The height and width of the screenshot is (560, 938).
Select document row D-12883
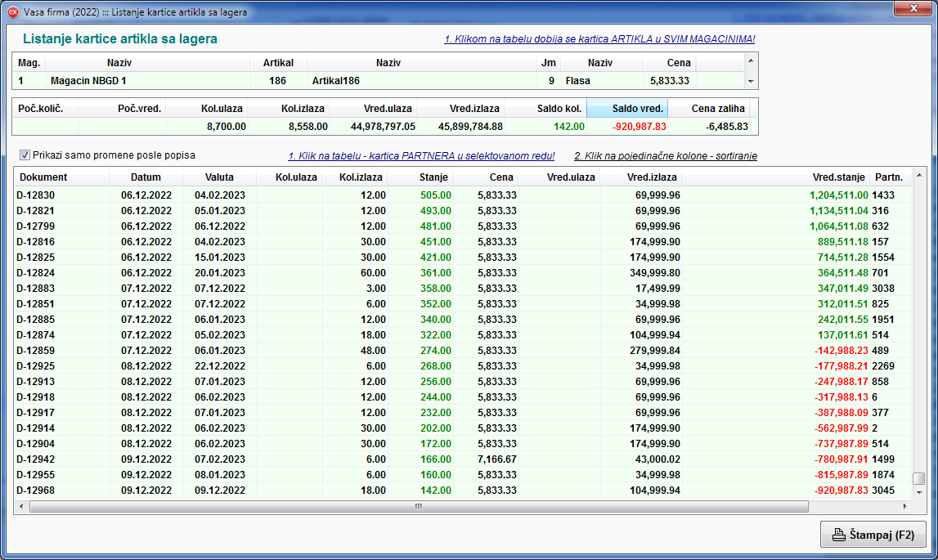[462, 289]
